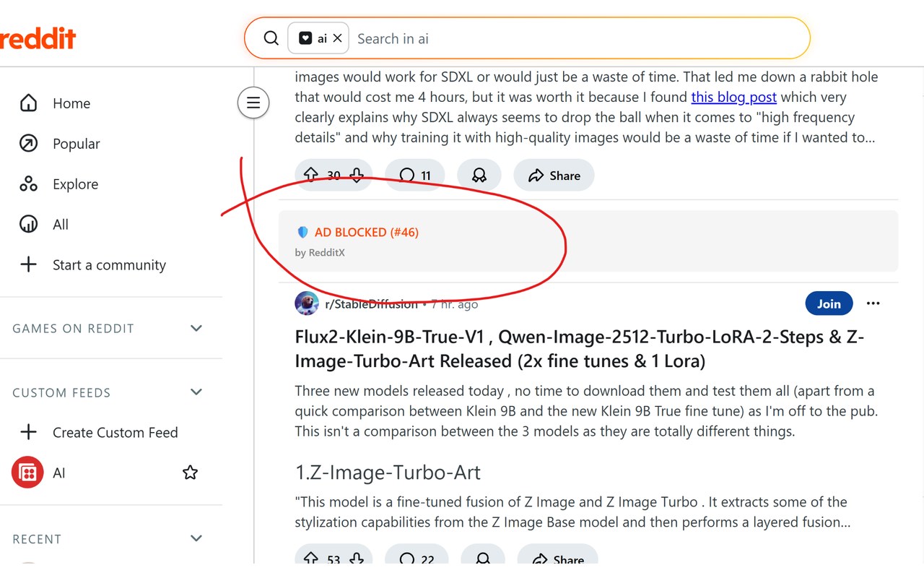The image size is (924, 578).
Task: Downvote the post with 30 votes
Action: click(x=357, y=175)
